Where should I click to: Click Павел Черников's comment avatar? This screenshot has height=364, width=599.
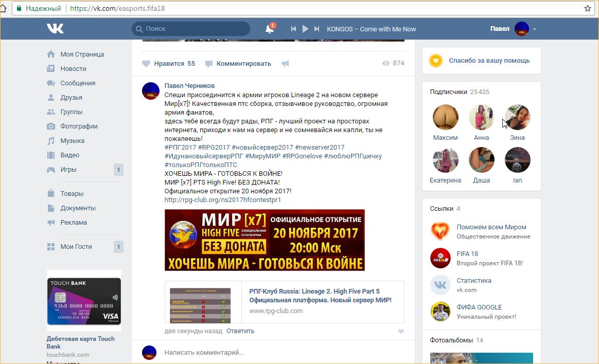(150, 91)
